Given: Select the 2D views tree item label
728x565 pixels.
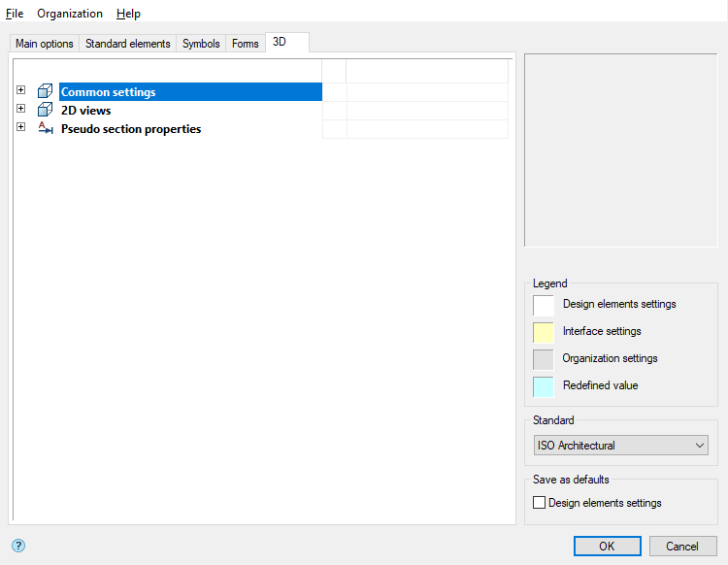Looking at the screenshot, I should (86, 111).
